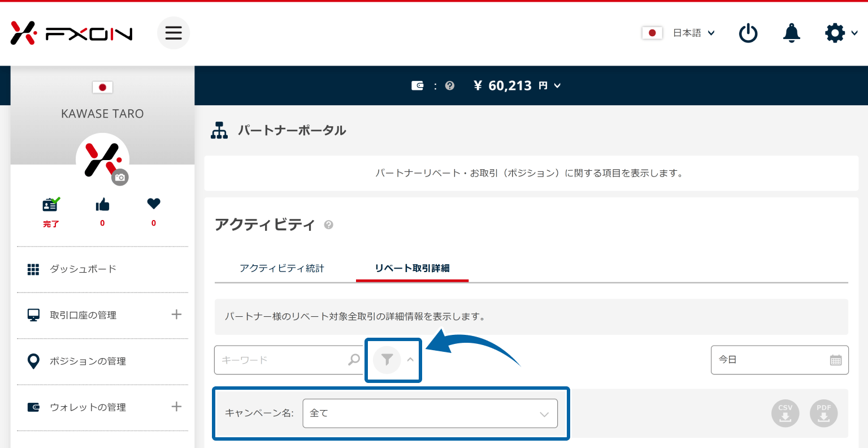
Task: Open the 今日 date range field
Action: click(779, 360)
